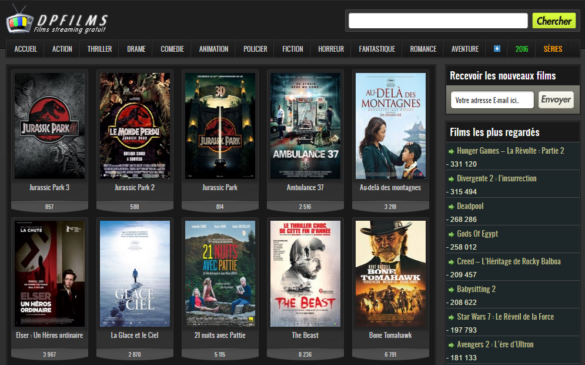Open the Jurassic Park 3D poster

pos(220,126)
